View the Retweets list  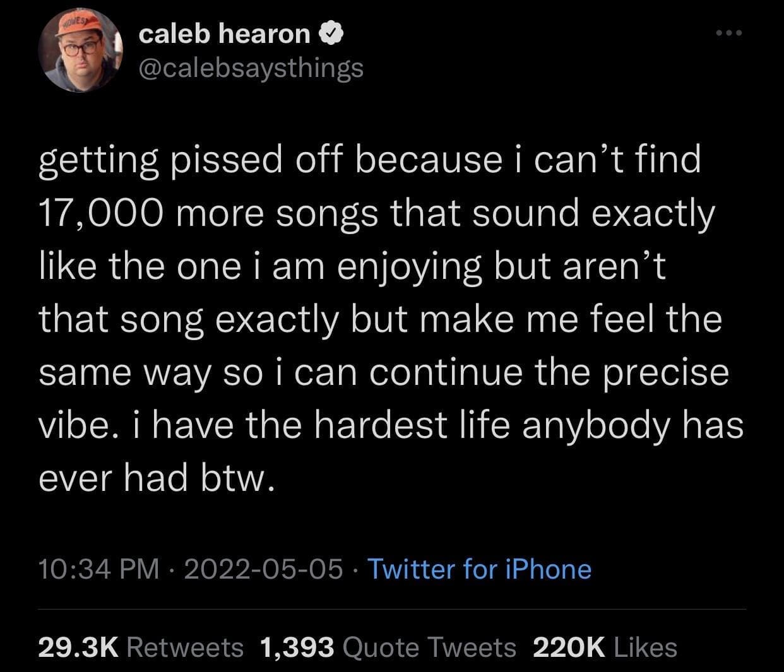click(x=185, y=647)
